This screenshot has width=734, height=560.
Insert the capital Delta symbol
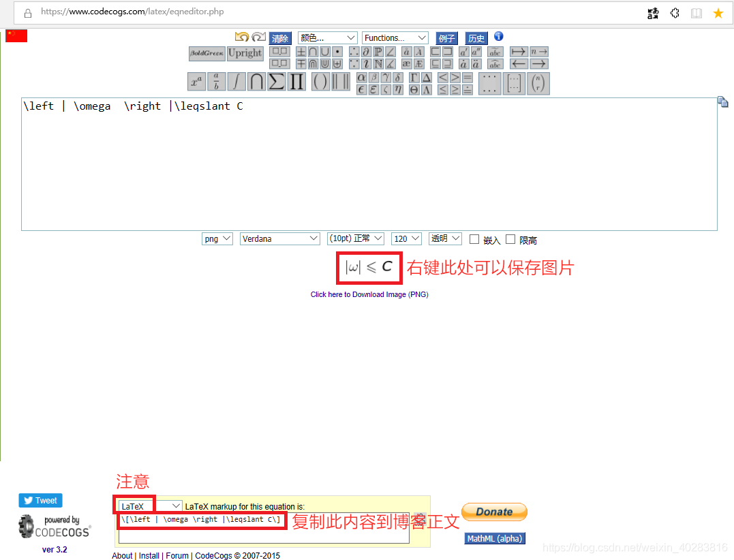pos(427,78)
